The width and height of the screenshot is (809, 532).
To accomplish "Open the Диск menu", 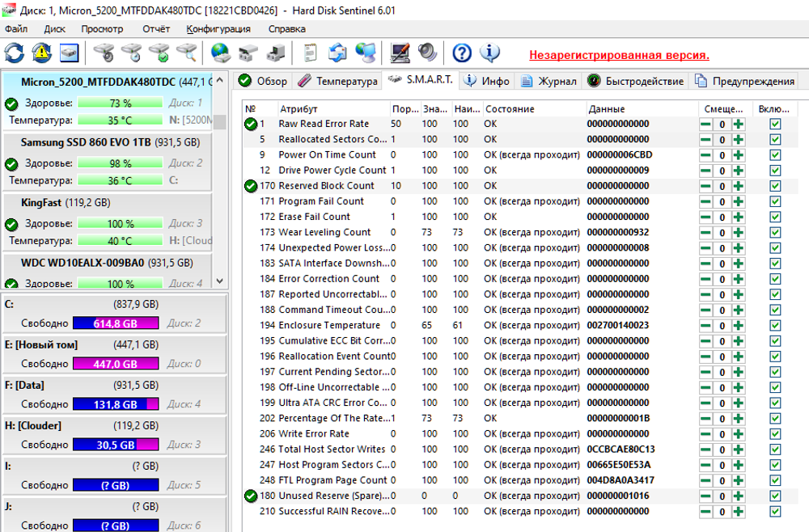I will click(x=54, y=29).
